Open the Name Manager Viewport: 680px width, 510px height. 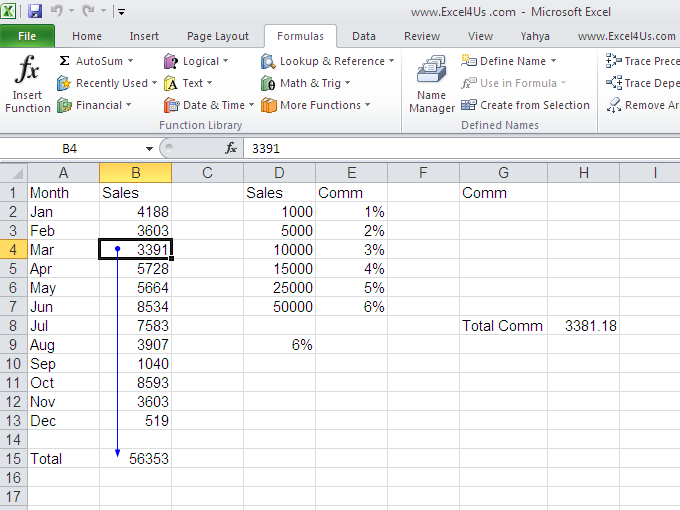coord(432,85)
